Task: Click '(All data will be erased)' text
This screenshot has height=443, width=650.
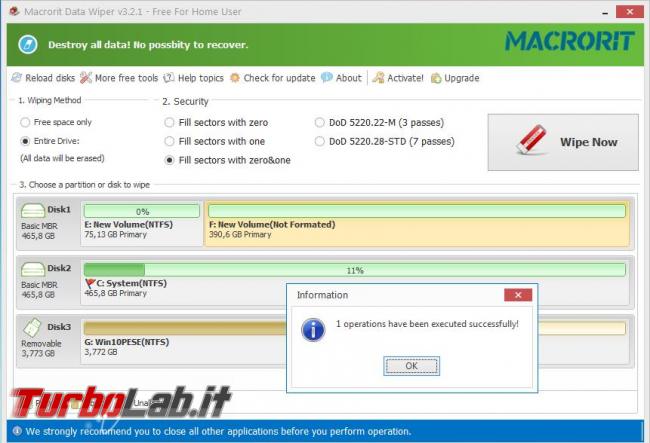Action: click(62, 158)
